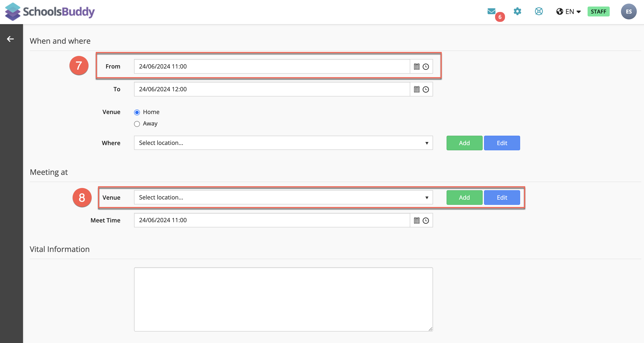The width and height of the screenshot is (644, 343).
Task: Click the SchoolsBuddy logo
Action: pos(50,11)
